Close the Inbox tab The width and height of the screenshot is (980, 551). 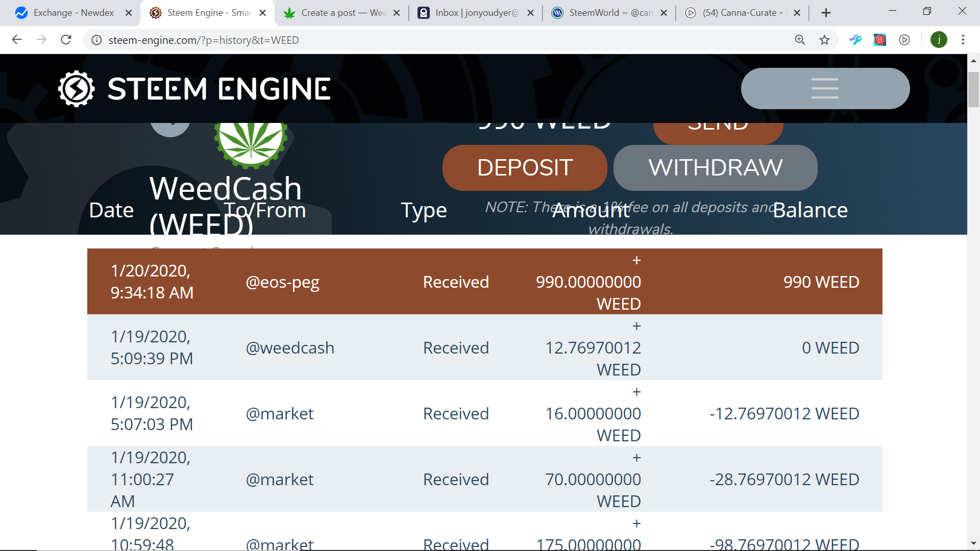tap(530, 13)
